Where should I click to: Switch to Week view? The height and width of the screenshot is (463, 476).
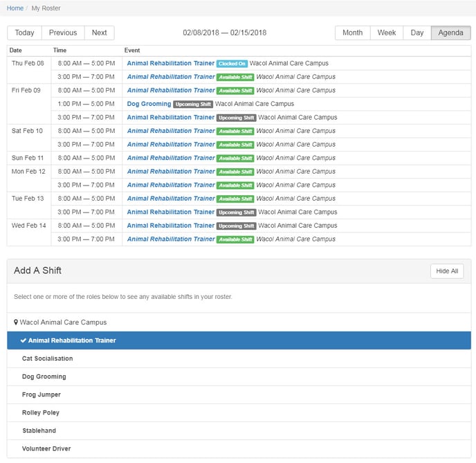(387, 33)
